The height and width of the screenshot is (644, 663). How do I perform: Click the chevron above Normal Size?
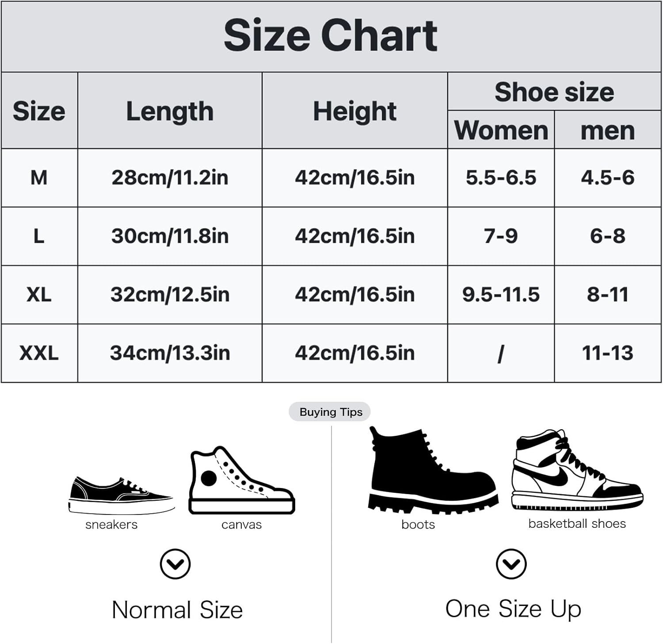tap(175, 564)
